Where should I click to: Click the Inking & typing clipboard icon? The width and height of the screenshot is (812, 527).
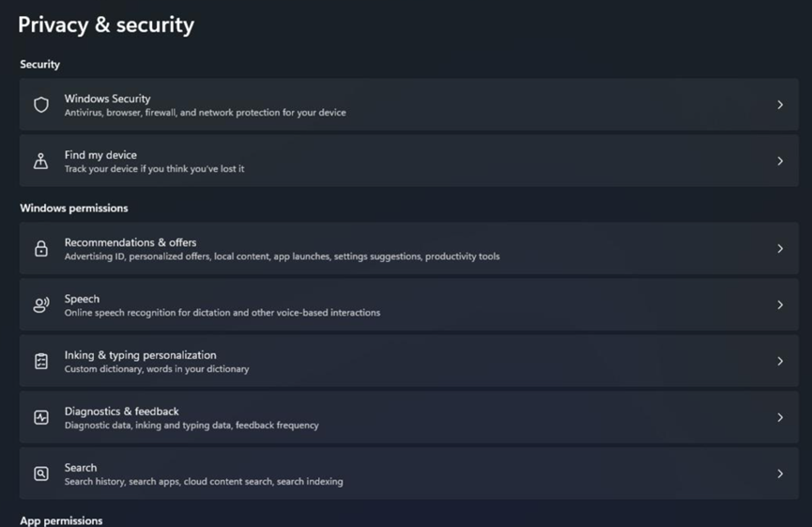(41, 362)
